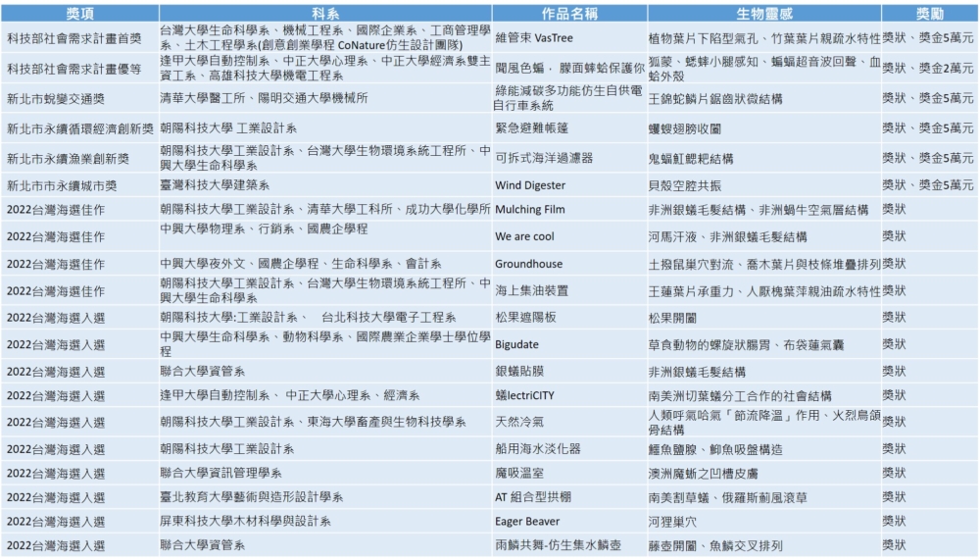Click the 新北市永續循環經濟創新獎 cell
Screen dimensions: 980x560
pyautogui.click(x=80, y=128)
